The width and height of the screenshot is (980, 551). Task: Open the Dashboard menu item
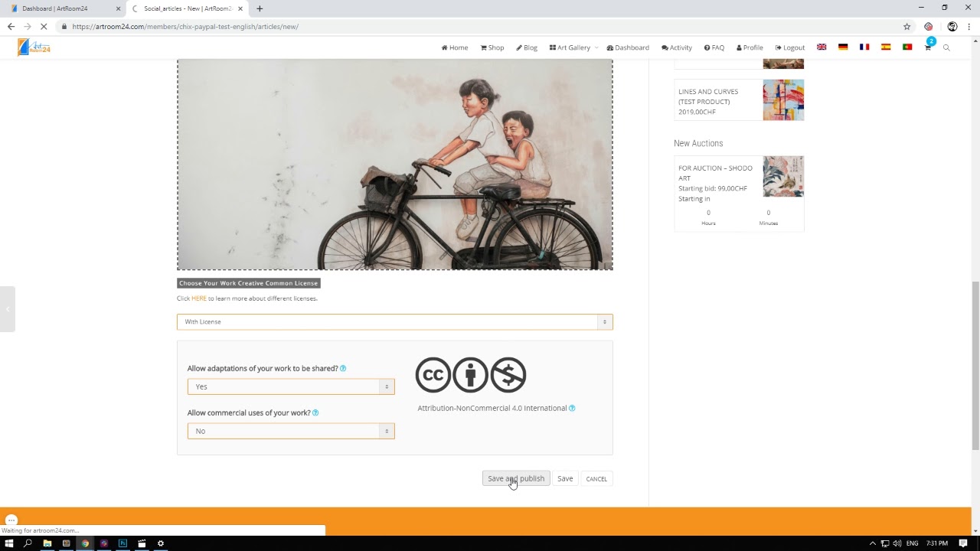pyautogui.click(x=628, y=47)
